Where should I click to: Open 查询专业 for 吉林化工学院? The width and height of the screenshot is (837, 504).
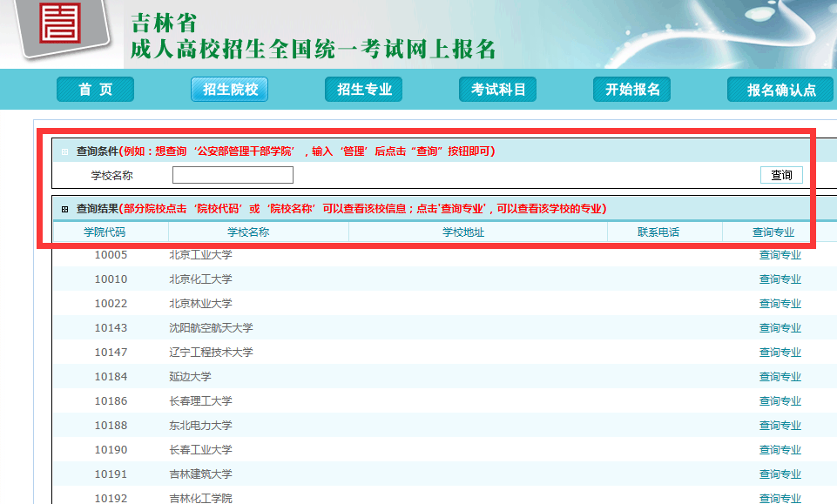click(780, 498)
